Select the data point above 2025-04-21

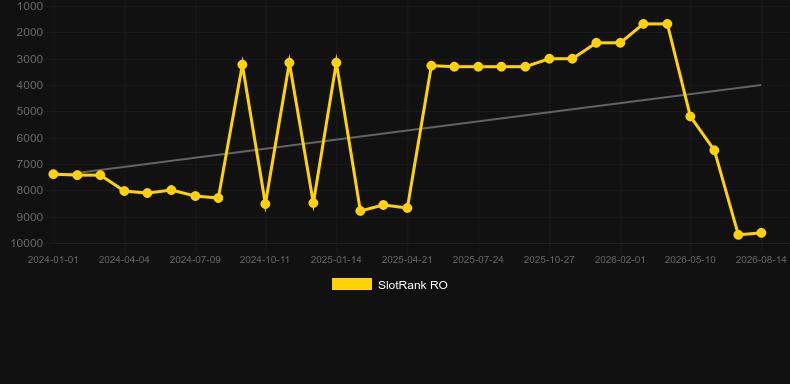pyautogui.click(x=407, y=208)
